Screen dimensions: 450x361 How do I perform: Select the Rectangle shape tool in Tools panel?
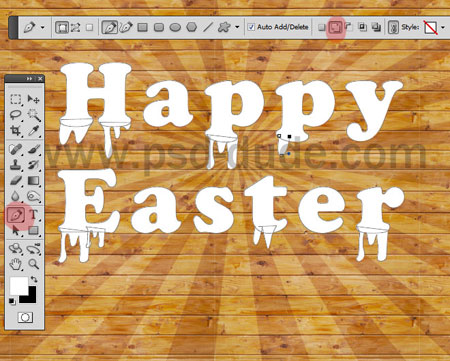[x=33, y=230]
